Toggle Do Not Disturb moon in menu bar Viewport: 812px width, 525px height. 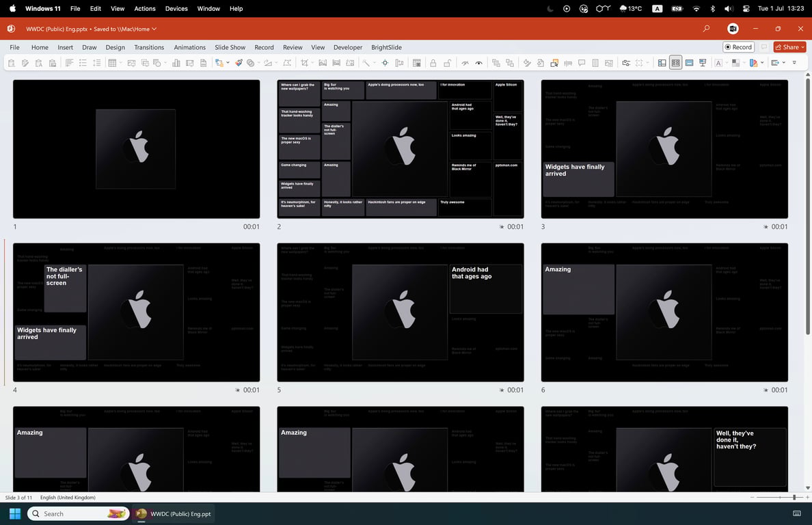click(x=550, y=8)
